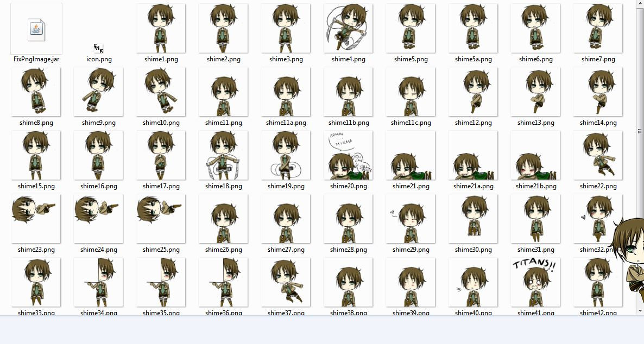The width and height of the screenshot is (644, 344).
Task: Select shime12.png thumbnail
Action: 473,92
